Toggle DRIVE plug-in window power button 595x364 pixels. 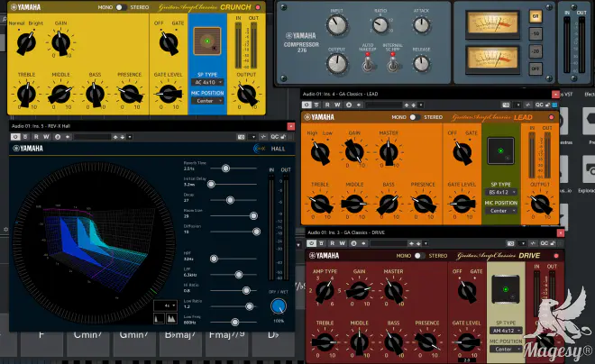pos(311,243)
